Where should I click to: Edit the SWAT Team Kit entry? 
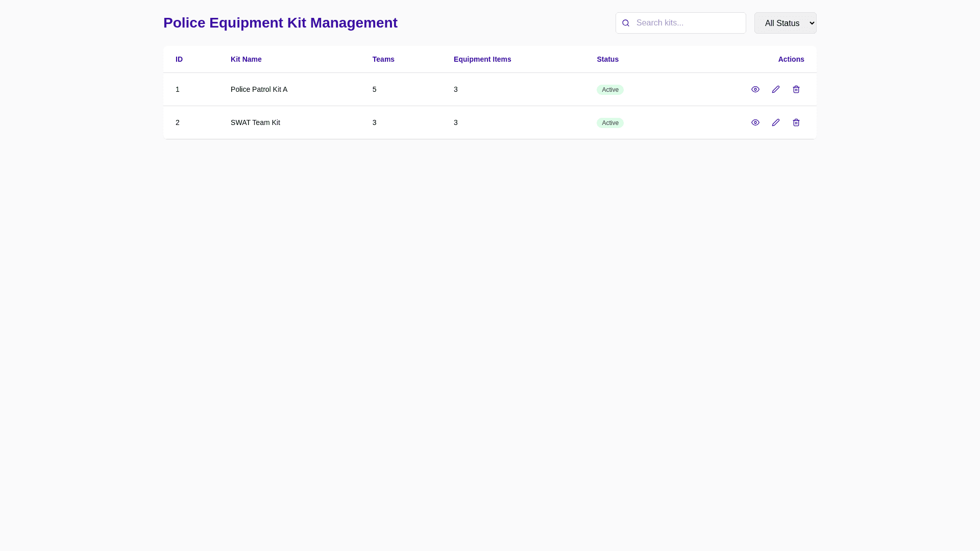775,122
